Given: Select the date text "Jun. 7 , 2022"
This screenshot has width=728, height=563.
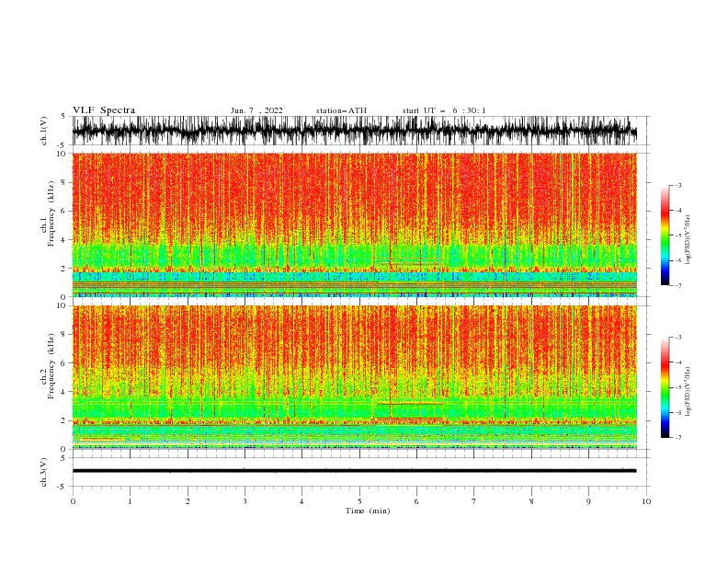Looking at the screenshot, I should [x=256, y=110].
